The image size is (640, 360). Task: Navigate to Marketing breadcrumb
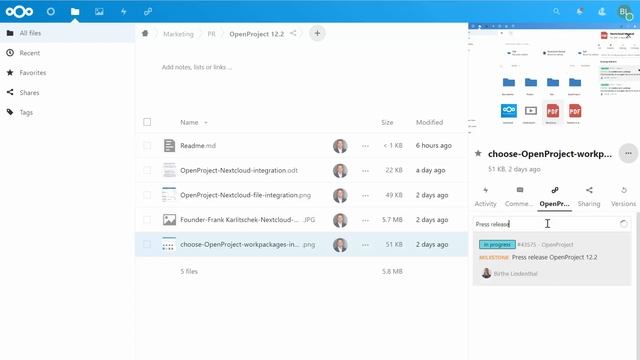coord(178,34)
